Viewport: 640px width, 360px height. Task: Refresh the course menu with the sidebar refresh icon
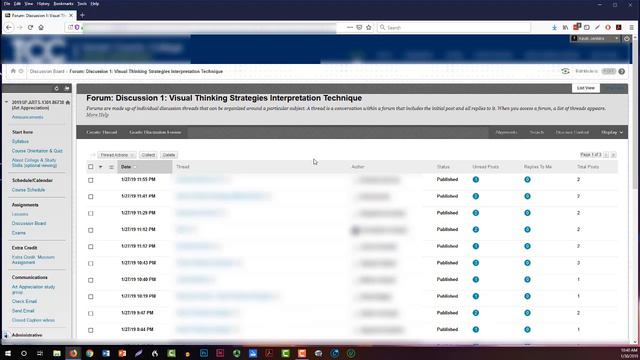[56, 88]
